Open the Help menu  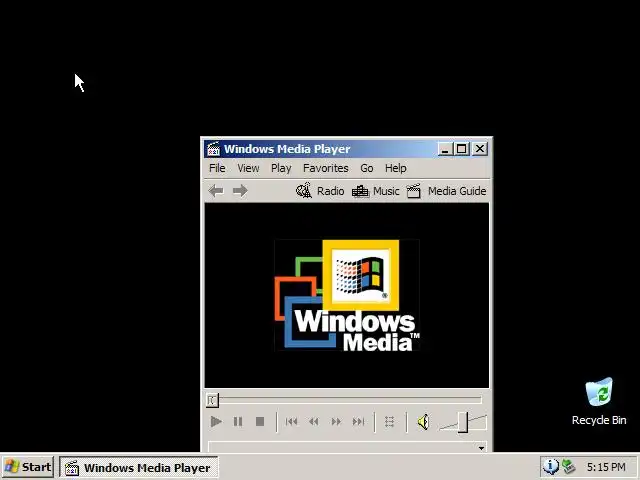click(x=396, y=168)
